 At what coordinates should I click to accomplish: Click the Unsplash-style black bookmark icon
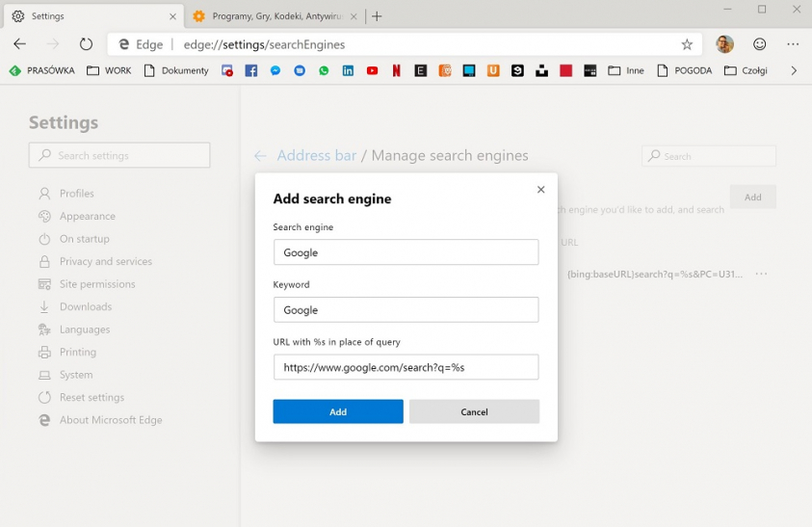click(541, 71)
